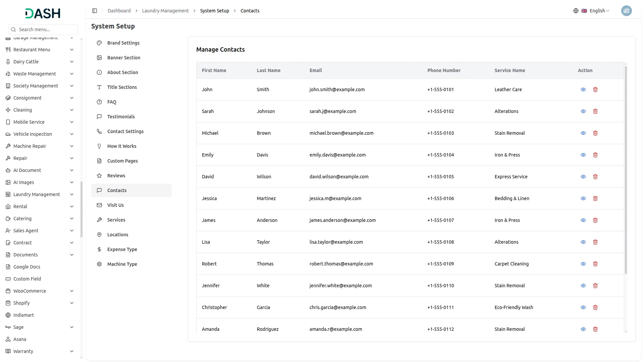Click the contacts table vertical scrollbar

click(x=626, y=170)
